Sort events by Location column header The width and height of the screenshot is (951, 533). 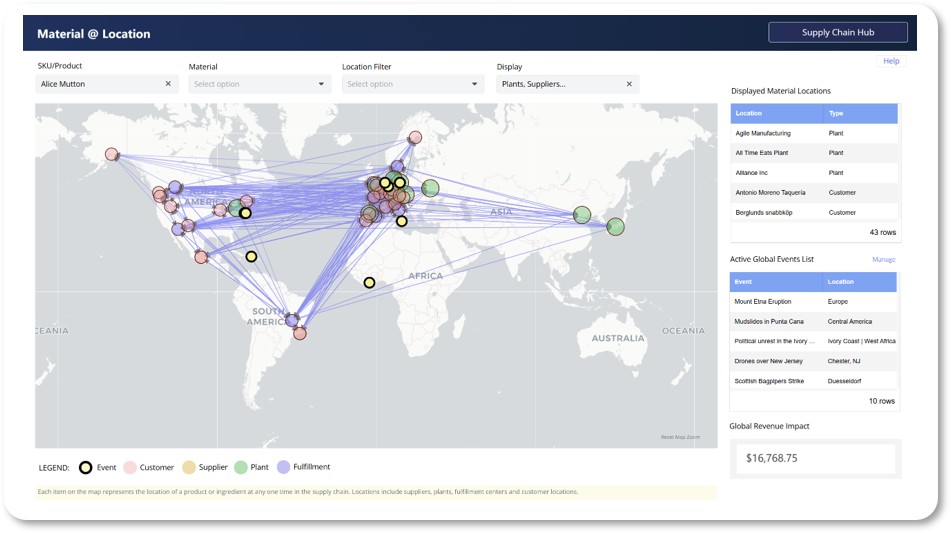859,282
